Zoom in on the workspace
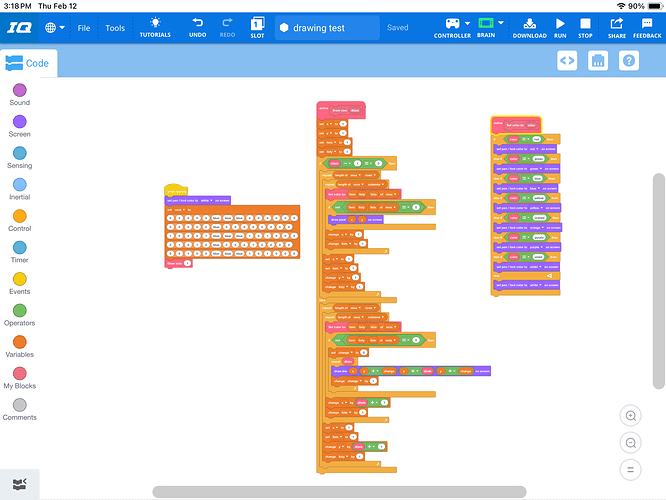The image size is (666, 500). pos(630,415)
